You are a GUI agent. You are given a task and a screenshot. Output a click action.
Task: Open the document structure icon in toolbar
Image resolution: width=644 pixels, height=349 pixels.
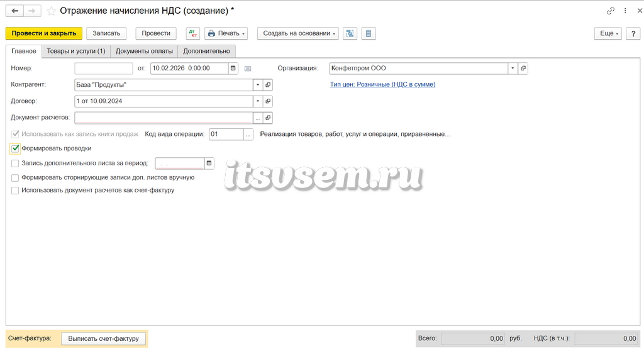(x=350, y=33)
